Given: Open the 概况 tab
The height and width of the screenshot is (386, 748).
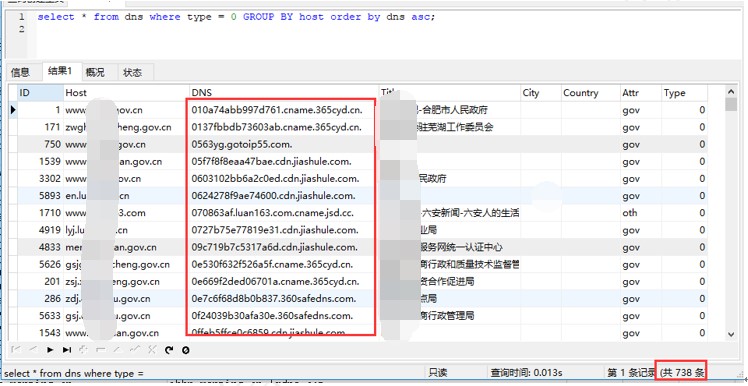Looking at the screenshot, I should tap(95, 73).
